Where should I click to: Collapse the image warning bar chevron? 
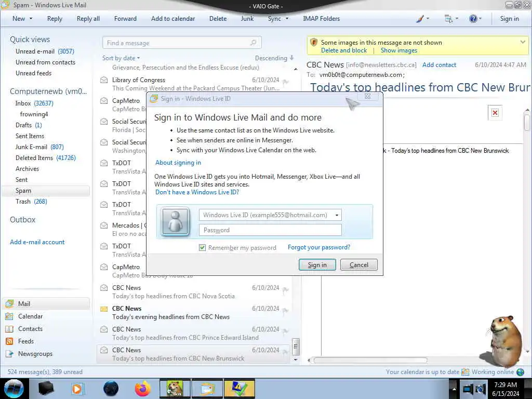point(523,42)
